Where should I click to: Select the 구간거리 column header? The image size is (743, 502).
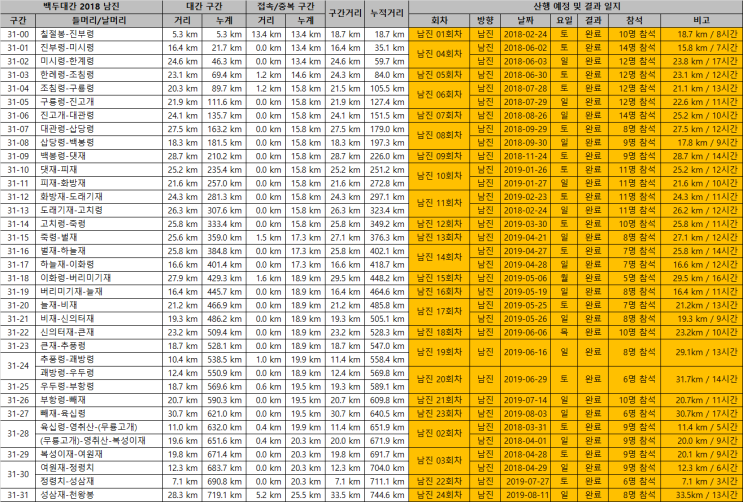[x=345, y=14]
